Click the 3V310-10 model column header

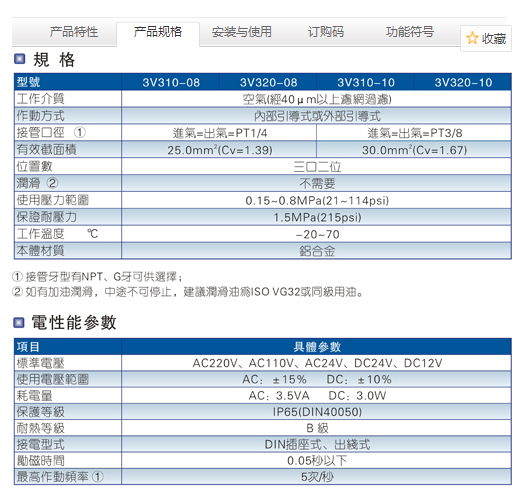366,82
